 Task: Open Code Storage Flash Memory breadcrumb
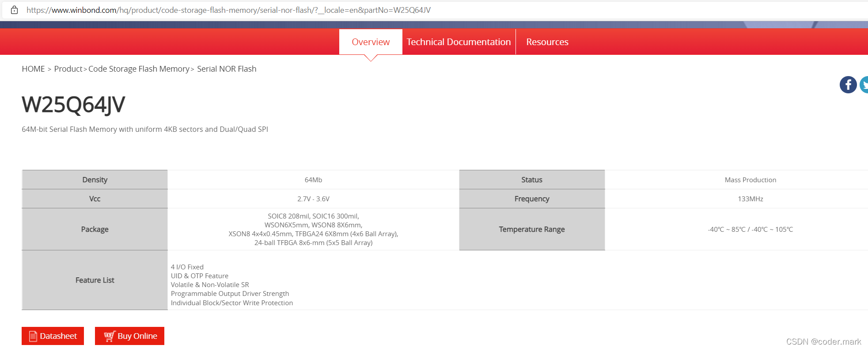(x=139, y=69)
